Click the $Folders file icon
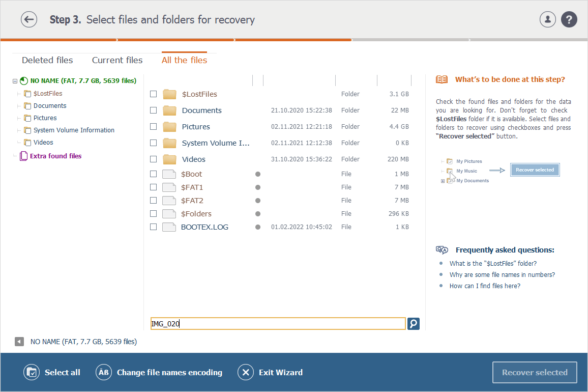 [x=169, y=214]
